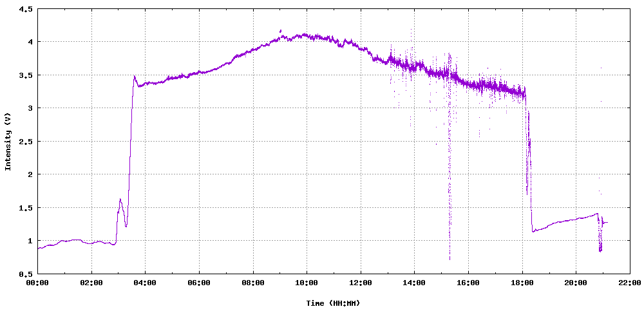
Task: Click the 3 label on the intensity axis
Action: (30, 108)
